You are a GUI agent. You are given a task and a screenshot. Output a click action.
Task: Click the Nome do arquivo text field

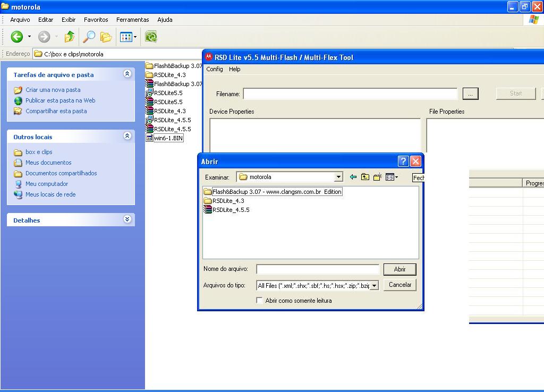318,269
